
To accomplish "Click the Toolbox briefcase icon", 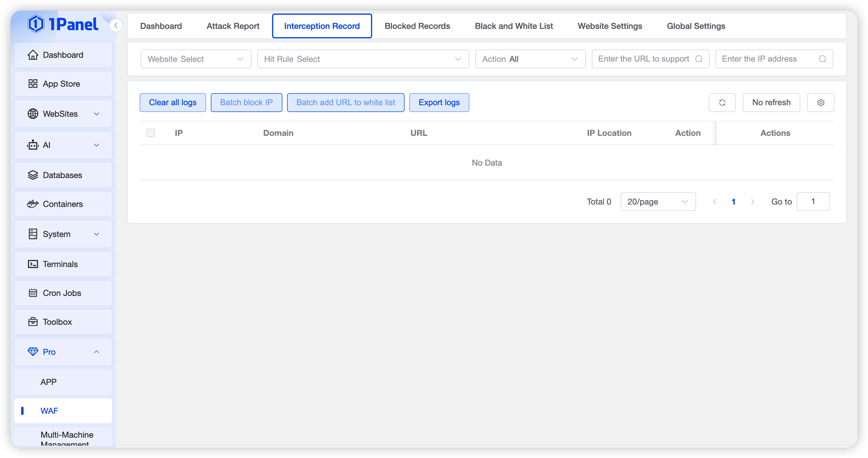I will [x=33, y=322].
